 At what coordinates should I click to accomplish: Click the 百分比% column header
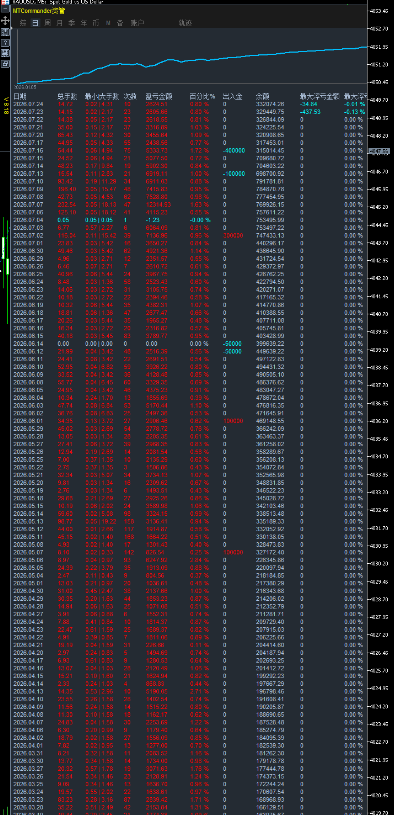(x=203, y=97)
